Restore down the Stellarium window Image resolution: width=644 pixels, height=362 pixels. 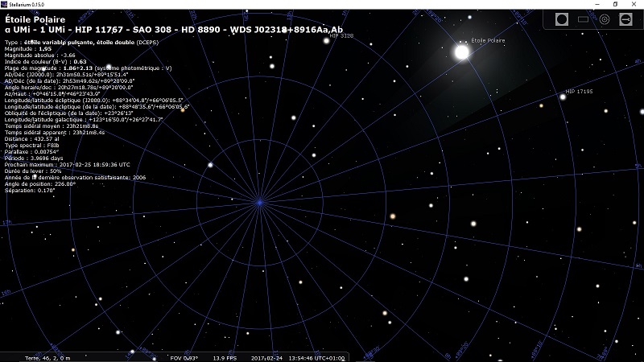[613, 4]
